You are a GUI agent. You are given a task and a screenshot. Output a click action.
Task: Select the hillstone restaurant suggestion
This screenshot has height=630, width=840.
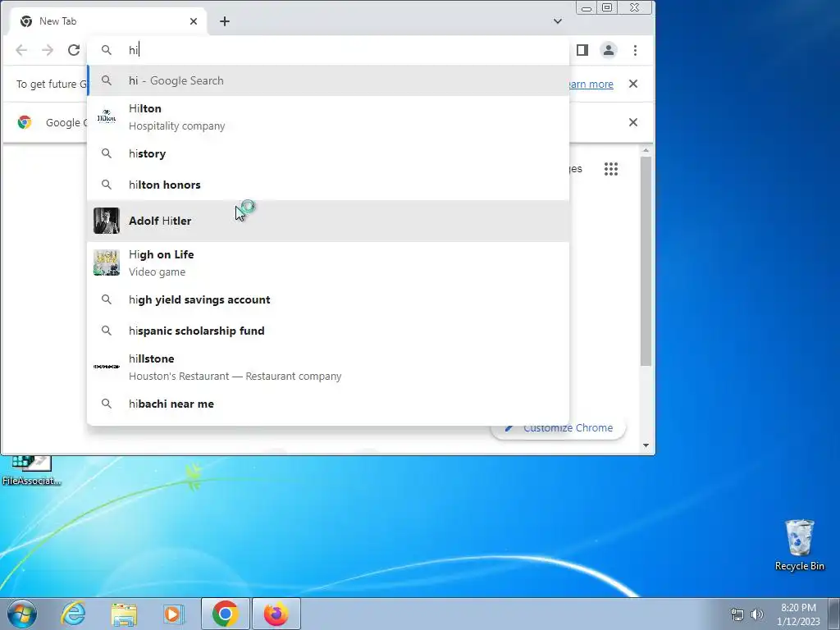(x=328, y=367)
